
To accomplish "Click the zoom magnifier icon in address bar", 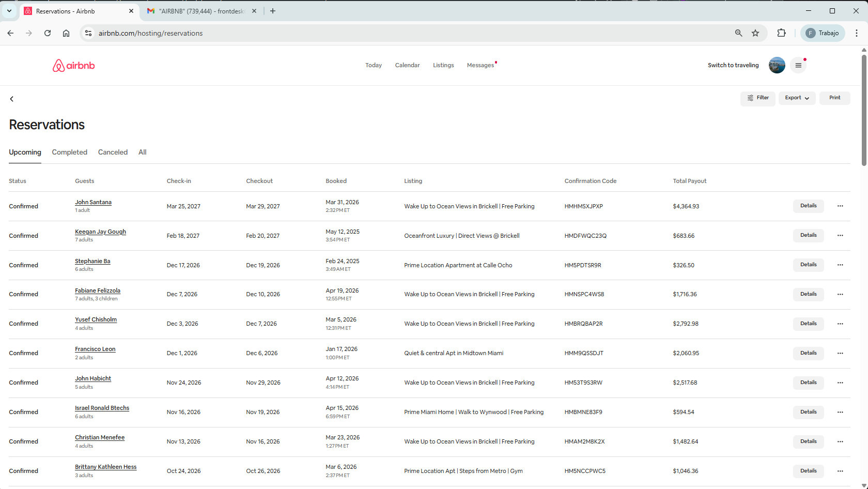I will pyautogui.click(x=738, y=33).
